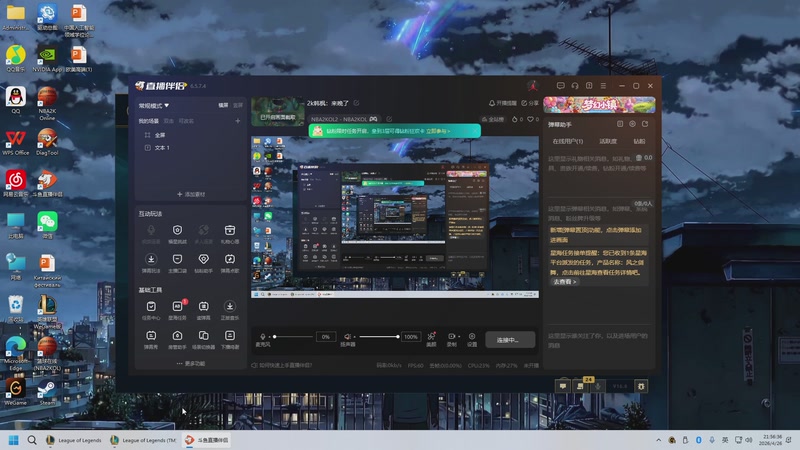Switch to League of Legends taskbar item
Image resolution: width=800 pixels, height=450 pixels.
pyautogui.click(x=74, y=440)
